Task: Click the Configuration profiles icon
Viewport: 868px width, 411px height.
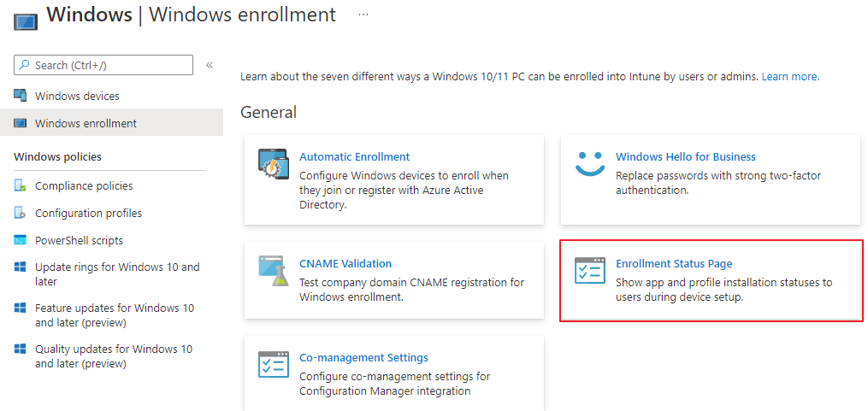Action: click(x=20, y=213)
